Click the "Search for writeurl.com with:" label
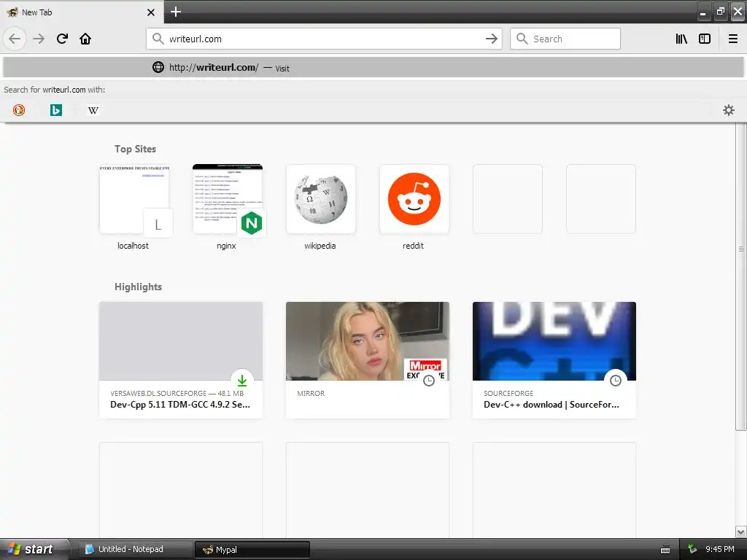The width and height of the screenshot is (747, 560). click(54, 90)
